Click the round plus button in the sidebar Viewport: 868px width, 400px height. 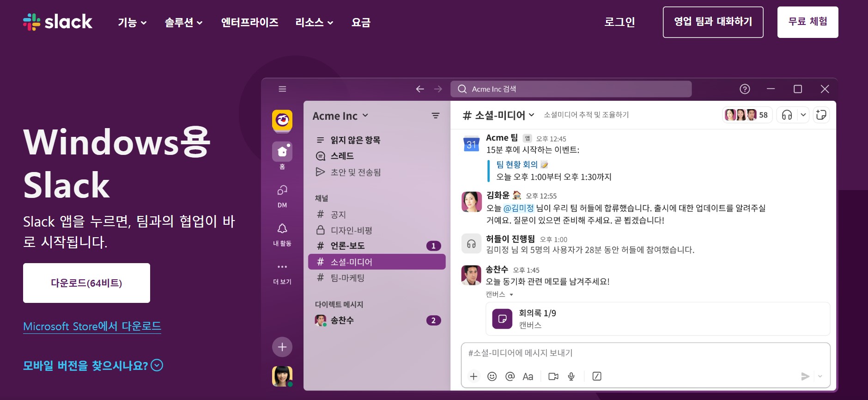coord(282,347)
